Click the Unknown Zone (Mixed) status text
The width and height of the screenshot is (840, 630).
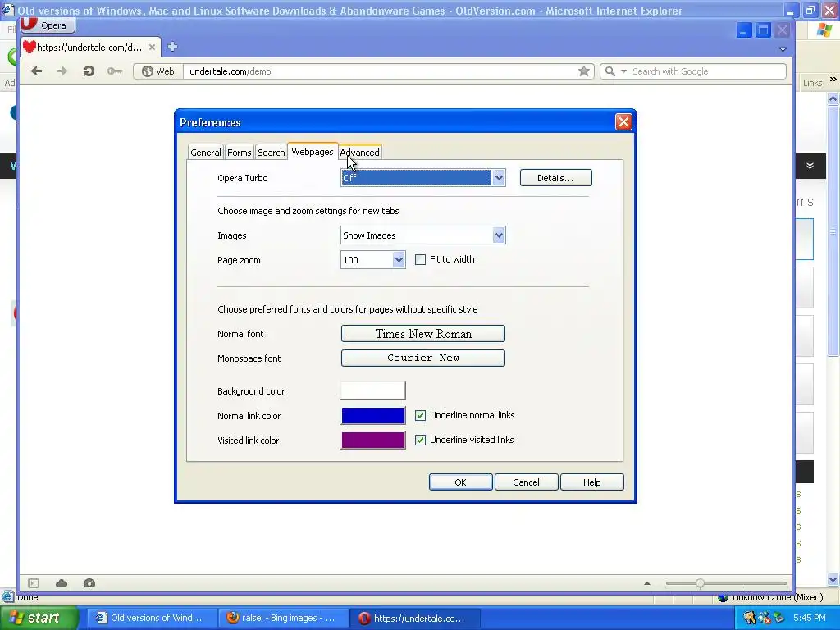pos(778,597)
